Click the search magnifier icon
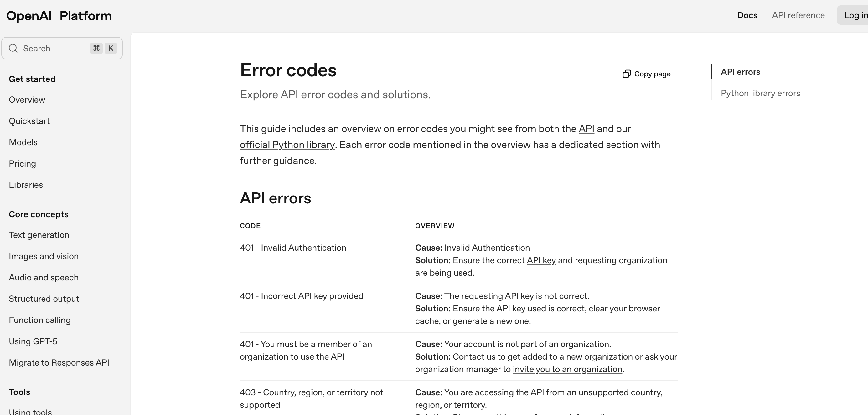Screen dimensions: 868x415 pos(13,48)
